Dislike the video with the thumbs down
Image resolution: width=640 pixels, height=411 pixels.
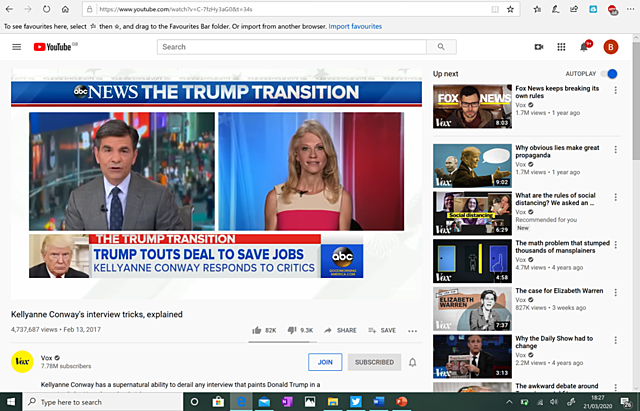pos(292,330)
